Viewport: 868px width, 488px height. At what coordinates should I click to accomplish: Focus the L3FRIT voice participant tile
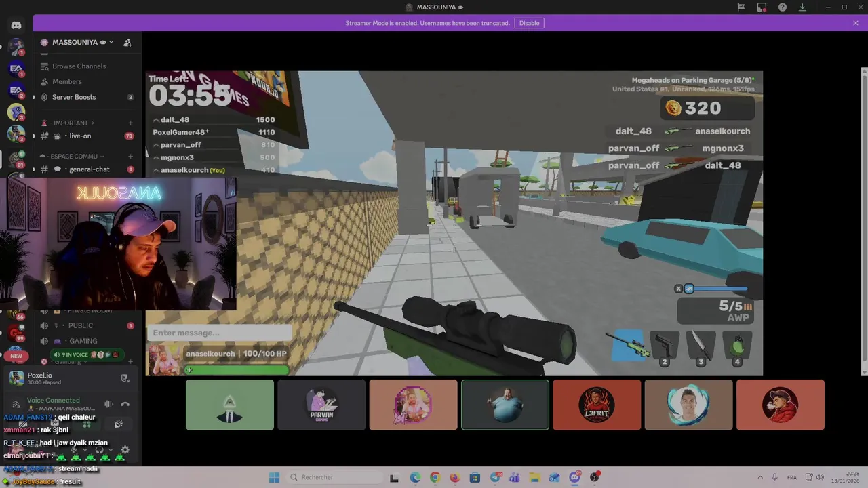click(597, 405)
